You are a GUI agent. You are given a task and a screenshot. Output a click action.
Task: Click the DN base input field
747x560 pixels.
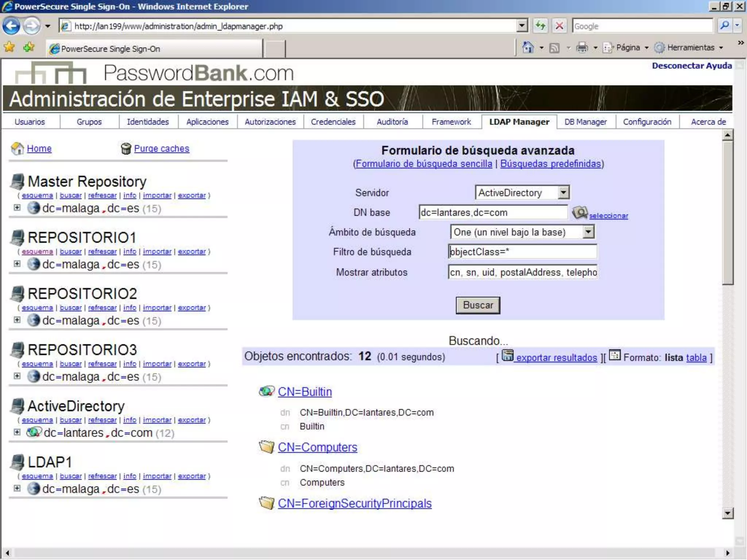point(493,212)
